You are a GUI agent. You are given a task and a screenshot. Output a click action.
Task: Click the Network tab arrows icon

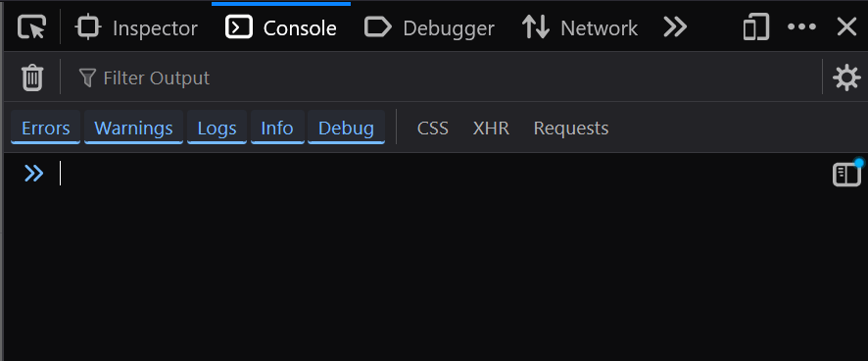[536, 27]
